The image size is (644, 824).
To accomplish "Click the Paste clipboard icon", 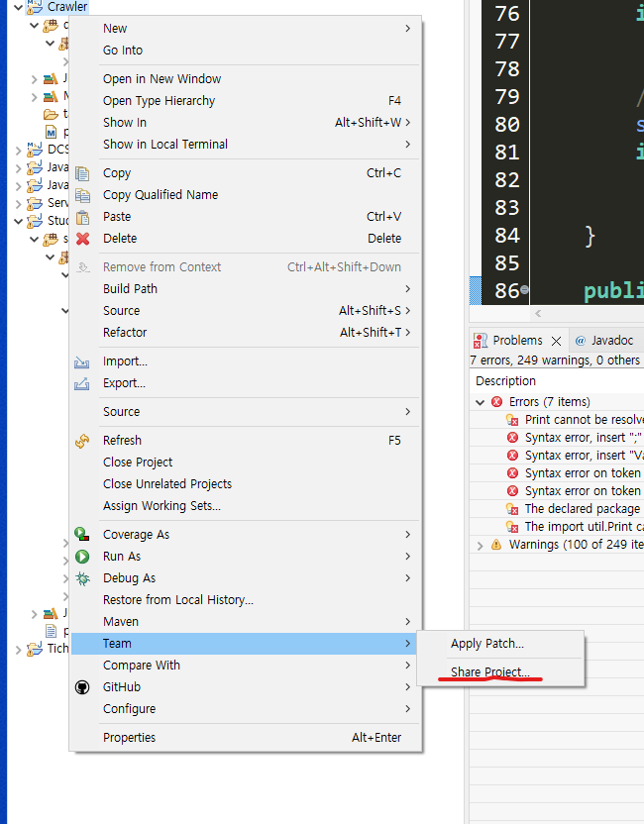I will [x=82, y=217].
